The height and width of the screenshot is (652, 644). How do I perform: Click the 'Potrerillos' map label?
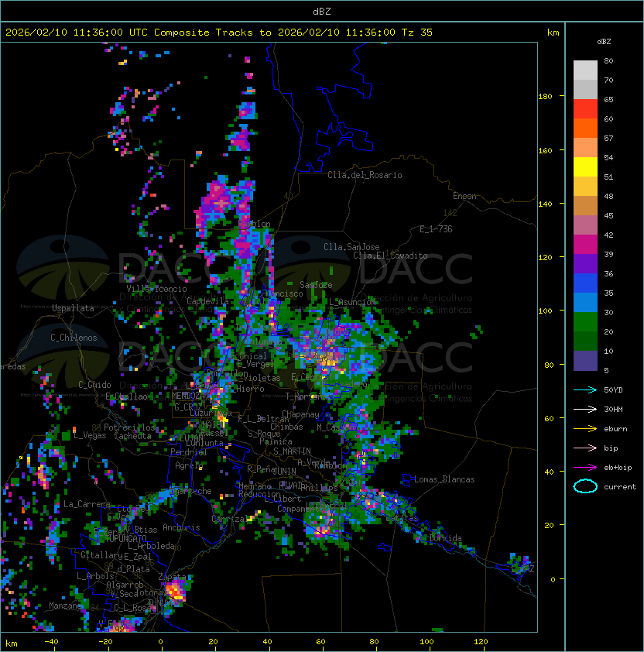129,427
